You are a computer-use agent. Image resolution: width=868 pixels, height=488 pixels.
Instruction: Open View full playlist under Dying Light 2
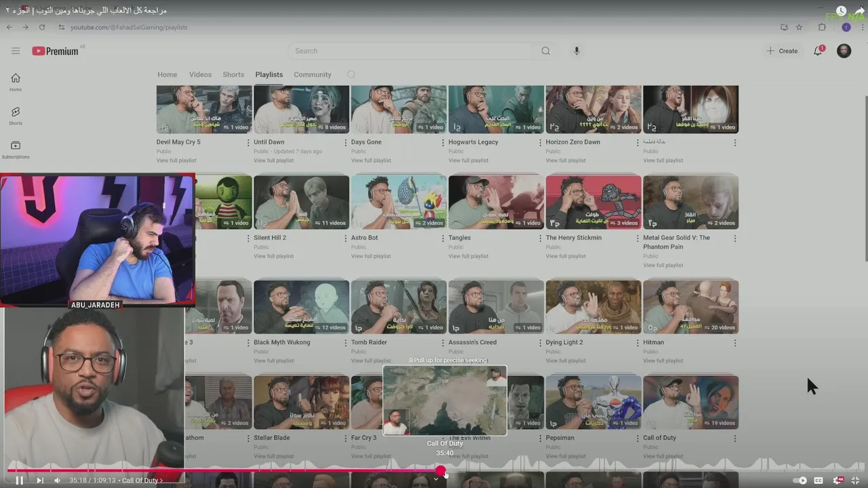pyautogui.click(x=566, y=361)
